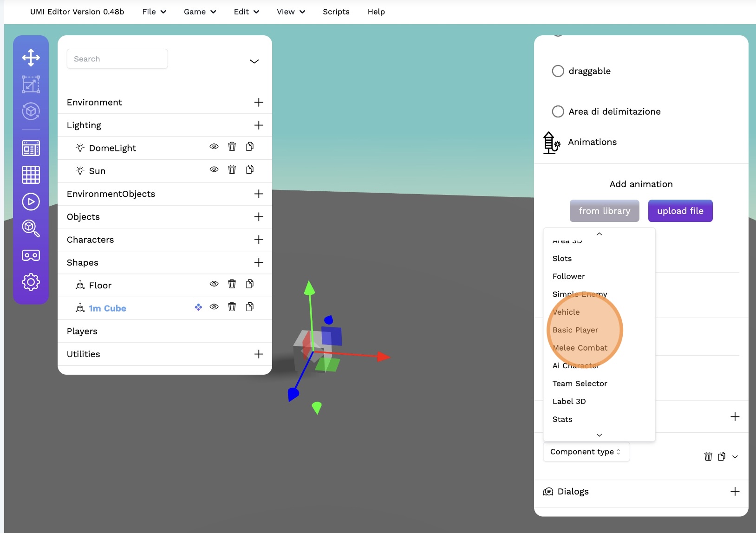Image resolution: width=756 pixels, height=533 pixels.
Task: Open the settings gear in sidebar
Action: (x=31, y=282)
